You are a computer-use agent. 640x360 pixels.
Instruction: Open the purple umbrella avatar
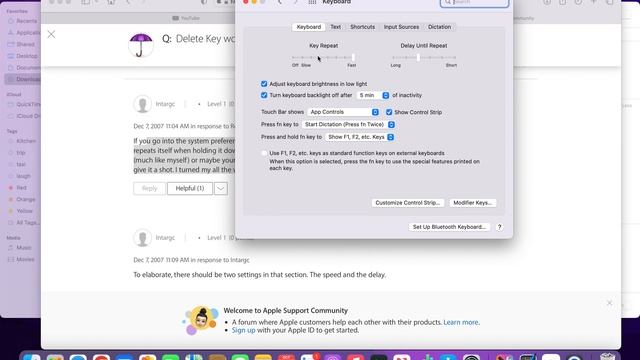[x=141, y=44]
